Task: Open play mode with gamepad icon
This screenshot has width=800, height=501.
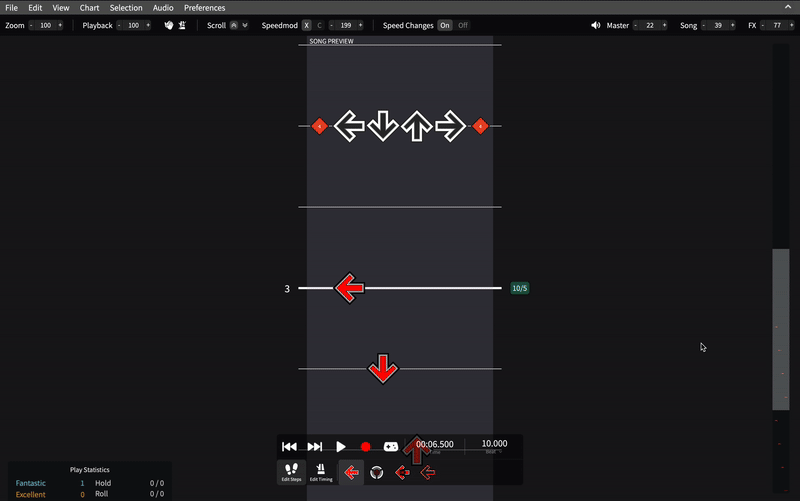Action: 391,447
